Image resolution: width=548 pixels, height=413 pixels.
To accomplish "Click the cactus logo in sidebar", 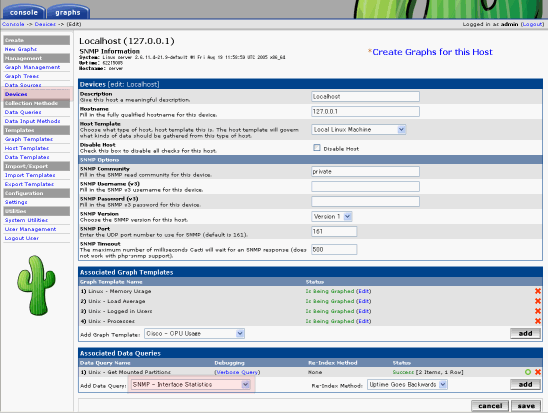I will [36, 285].
